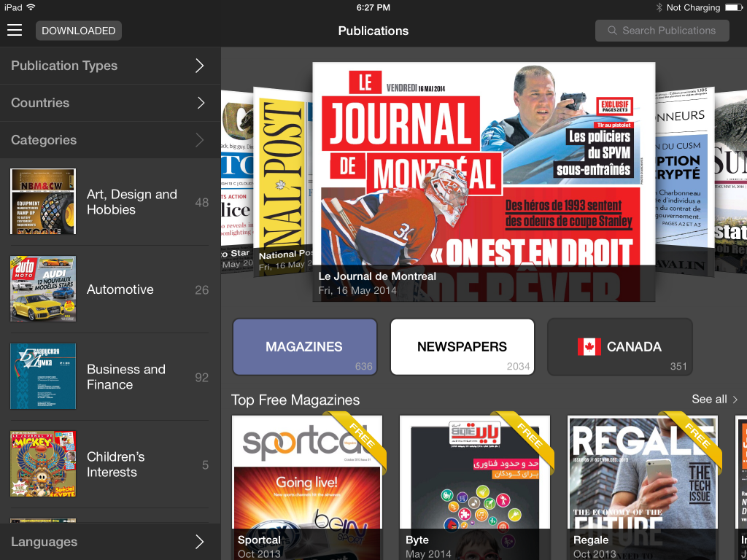Select the National Post cover
The image size is (747, 560).
pos(282,181)
